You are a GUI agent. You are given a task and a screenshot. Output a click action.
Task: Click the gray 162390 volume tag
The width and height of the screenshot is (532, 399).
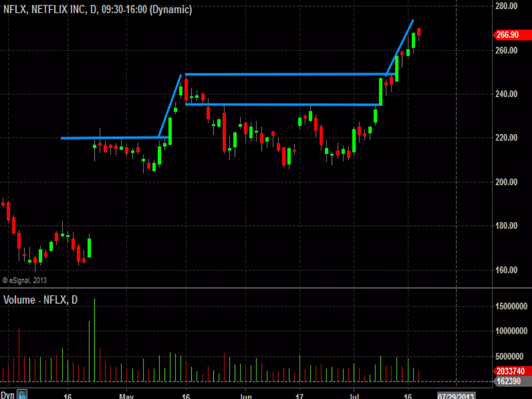509,381
